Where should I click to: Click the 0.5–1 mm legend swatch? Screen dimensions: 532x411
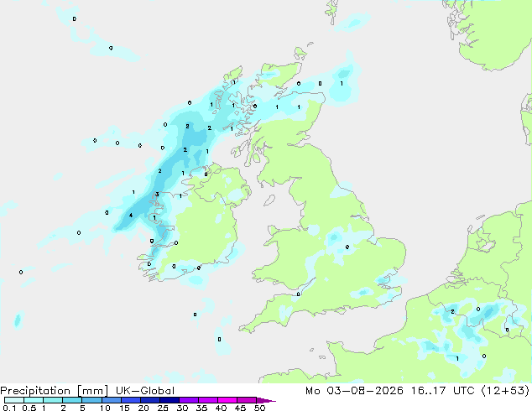coord(34,400)
